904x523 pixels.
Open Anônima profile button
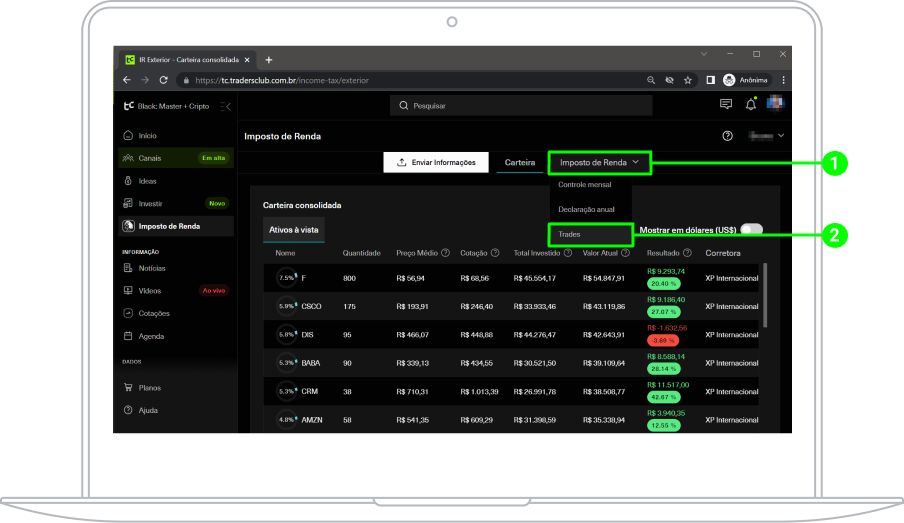pyautogui.click(x=745, y=80)
